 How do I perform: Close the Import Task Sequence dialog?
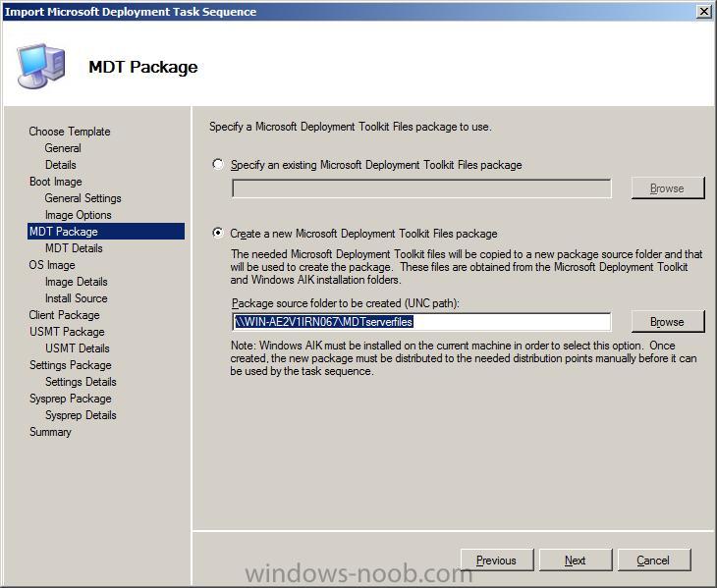tap(703, 12)
